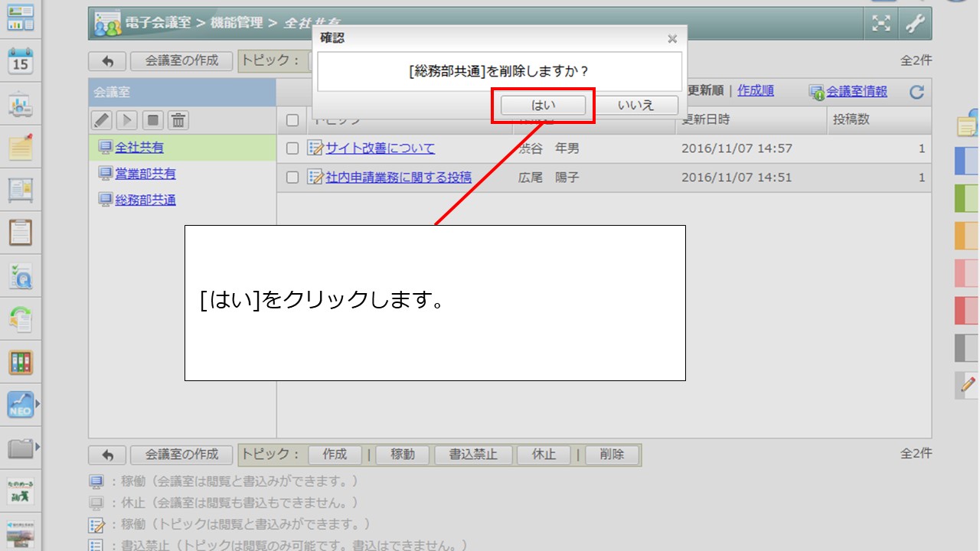Open the 社内申請業務に関する投稿 topic link
Screen dimensions: 980x551
(399, 178)
